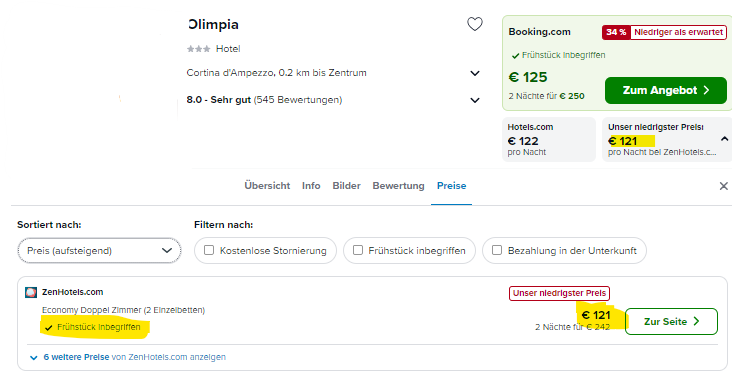732x376 pixels.
Task: Open the Preis (aufsteigend) sort dropdown
Action: (x=99, y=250)
